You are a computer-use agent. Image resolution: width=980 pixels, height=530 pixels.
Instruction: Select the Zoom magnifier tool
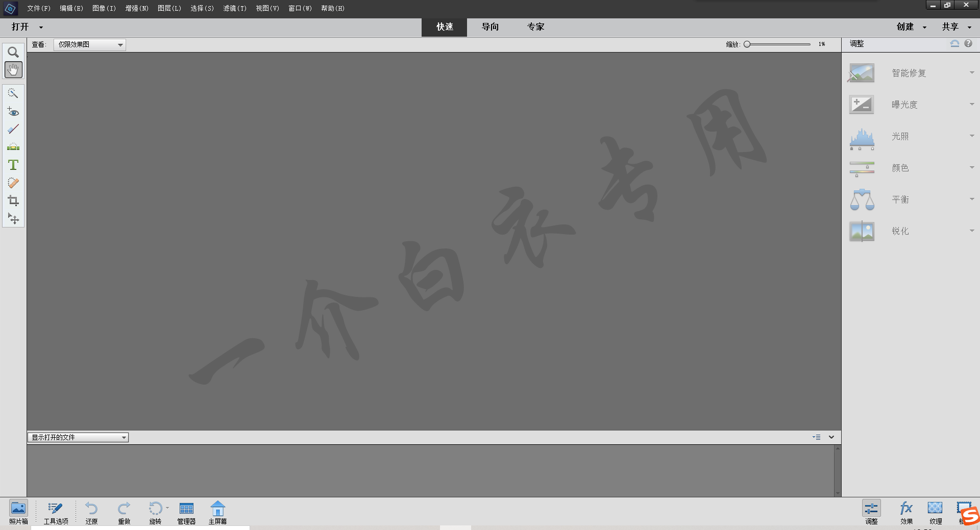13,52
